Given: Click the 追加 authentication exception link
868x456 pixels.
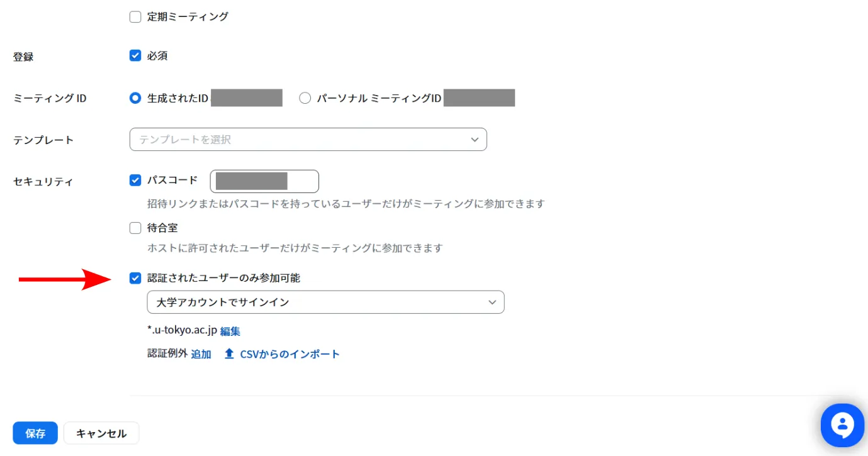Looking at the screenshot, I should point(201,354).
